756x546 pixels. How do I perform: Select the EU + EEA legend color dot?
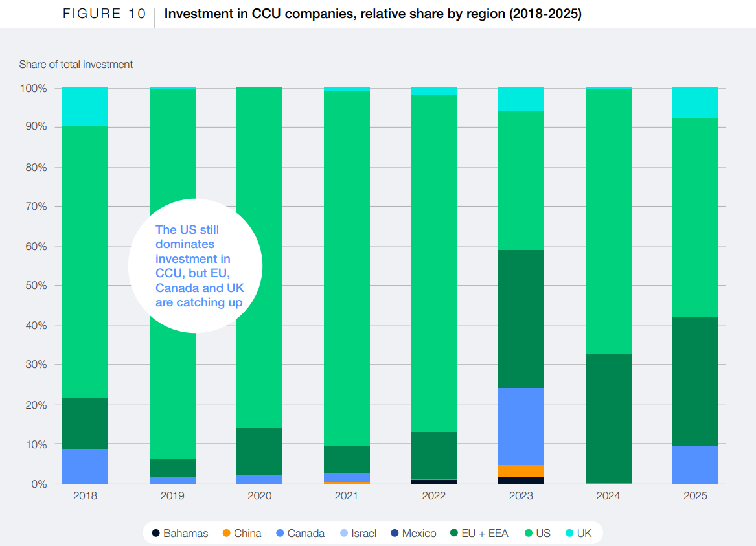pos(454,533)
